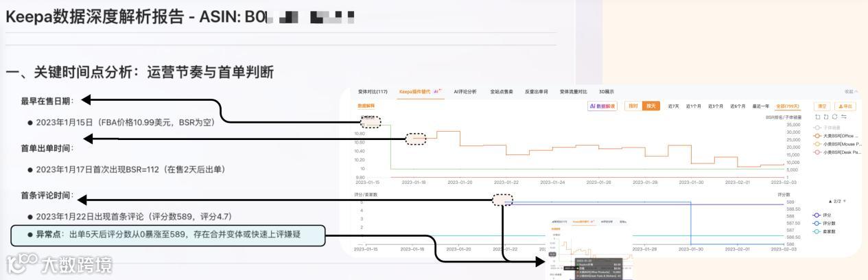Click the swap arrows icon above chart legend
868x280 pixels.
click(x=843, y=117)
